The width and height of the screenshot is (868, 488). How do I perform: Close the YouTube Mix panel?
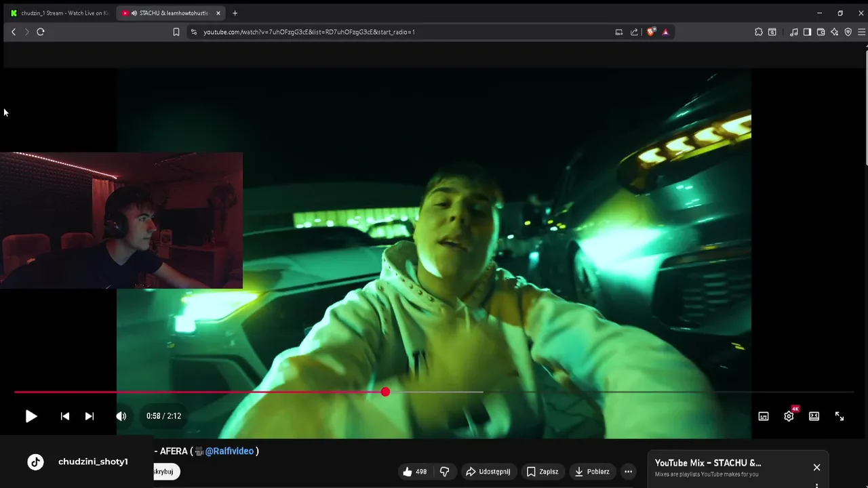[816, 468]
